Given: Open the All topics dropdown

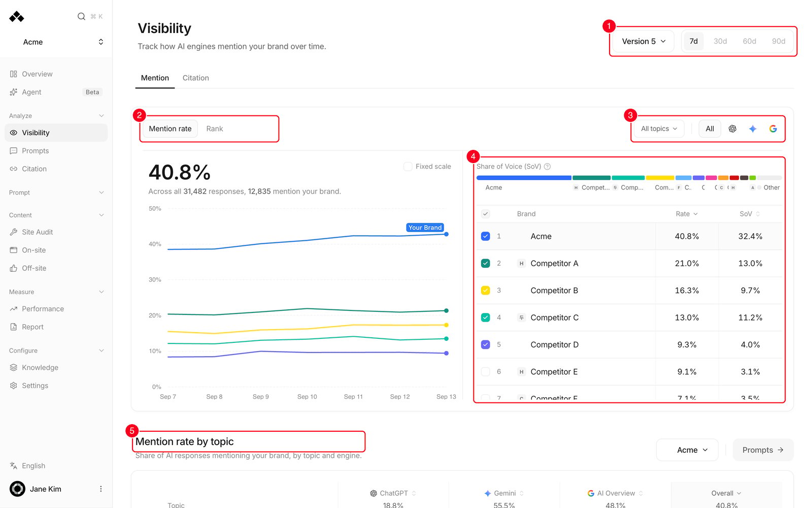Looking at the screenshot, I should 659,129.
